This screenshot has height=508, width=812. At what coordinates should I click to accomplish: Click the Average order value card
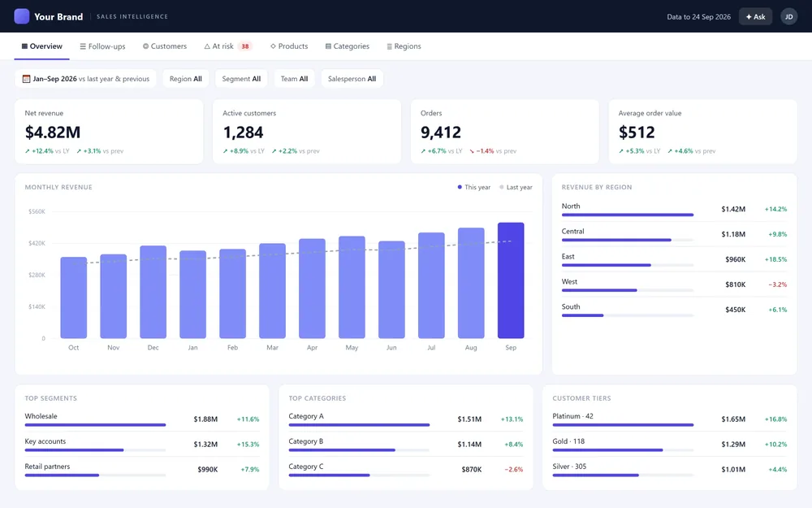(x=702, y=132)
